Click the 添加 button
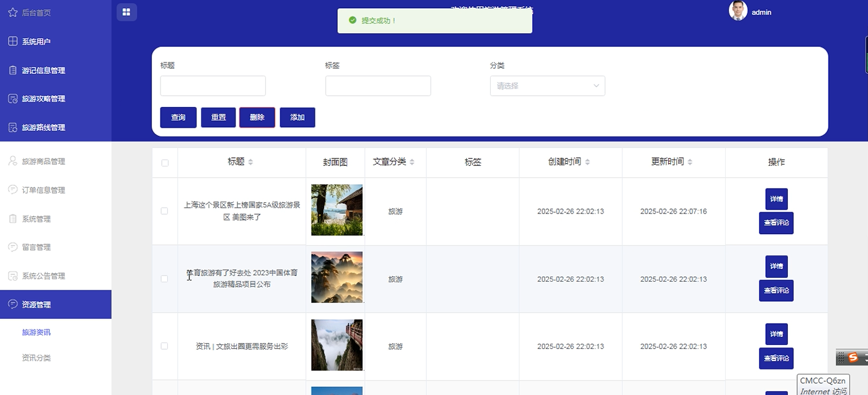The width and height of the screenshot is (868, 395). click(x=298, y=117)
